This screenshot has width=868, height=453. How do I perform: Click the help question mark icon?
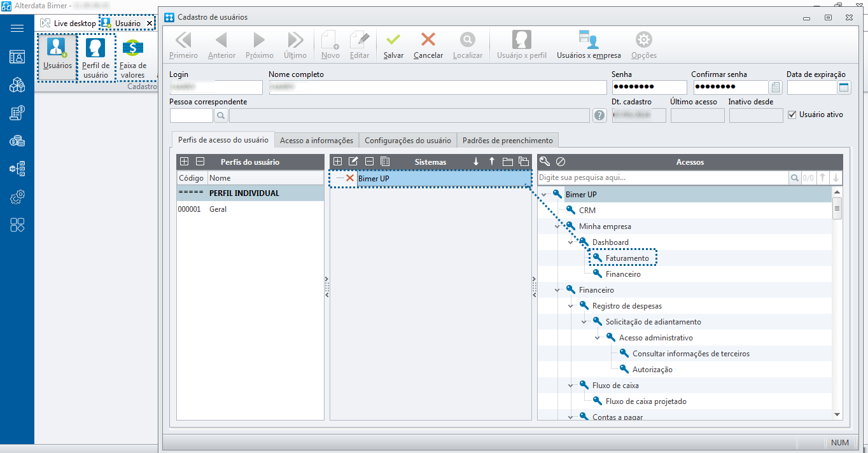click(x=599, y=115)
